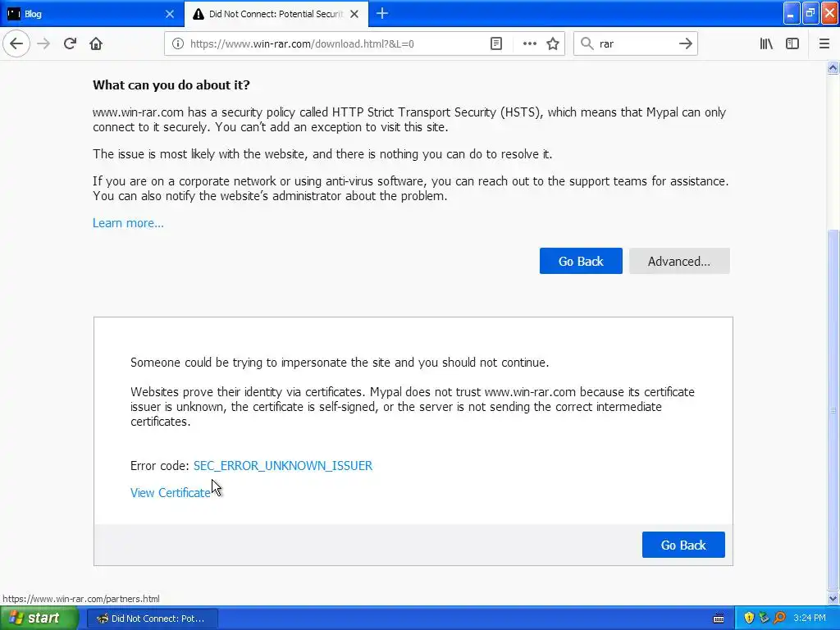Viewport: 840px width, 630px height.
Task: Toggle sidebars icon in toolbar
Action: tap(792, 43)
